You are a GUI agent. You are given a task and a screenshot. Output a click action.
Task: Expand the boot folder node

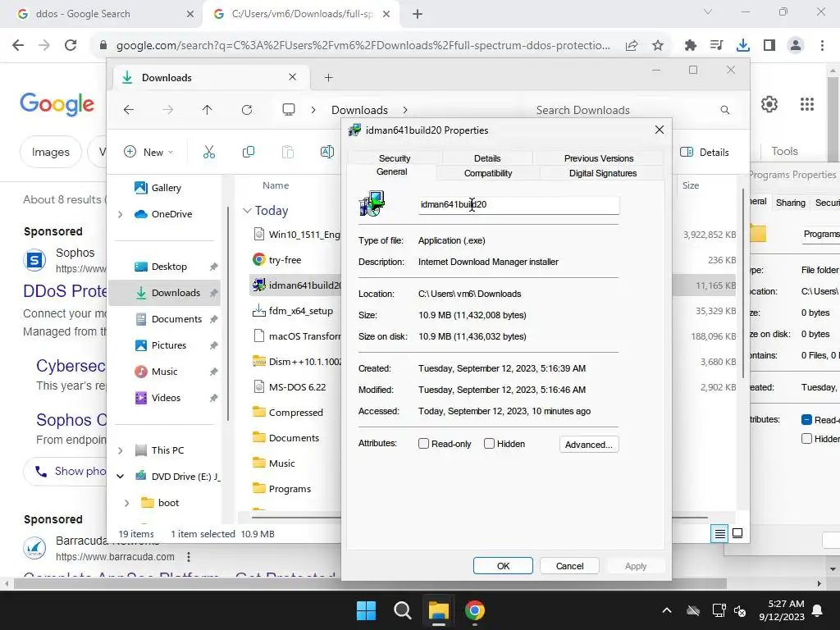(x=127, y=503)
